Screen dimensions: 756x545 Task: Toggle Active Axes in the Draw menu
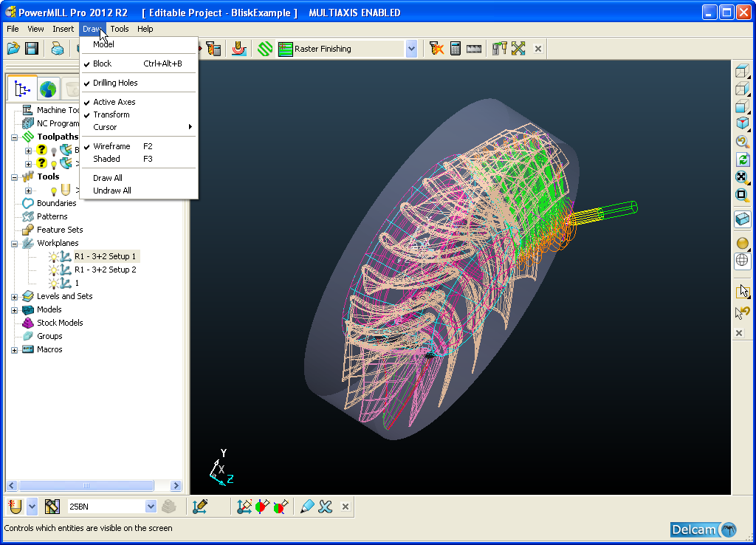tap(139, 102)
